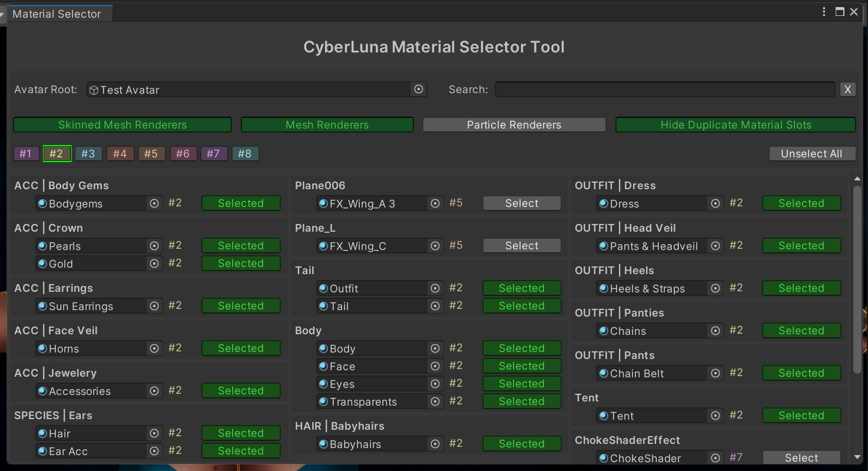Switch to material slot #5 tab
868x471 pixels.
[151, 154]
